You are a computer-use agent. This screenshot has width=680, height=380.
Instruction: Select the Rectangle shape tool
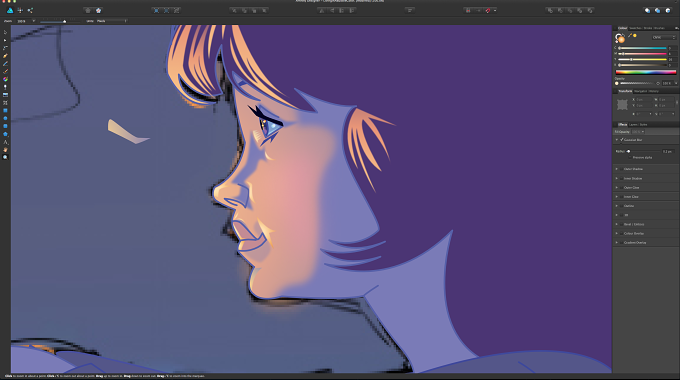(x=5, y=111)
